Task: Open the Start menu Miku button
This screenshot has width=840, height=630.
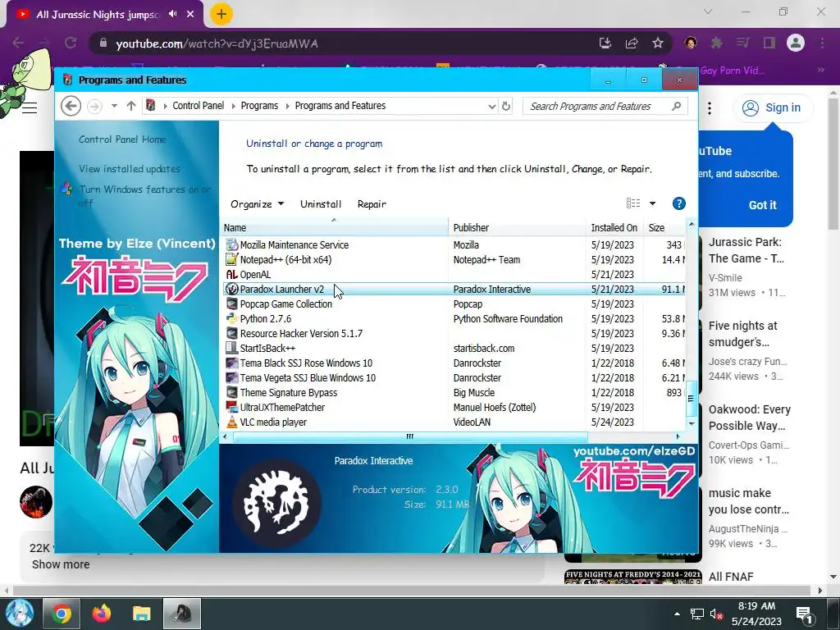Action: [x=20, y=614]
